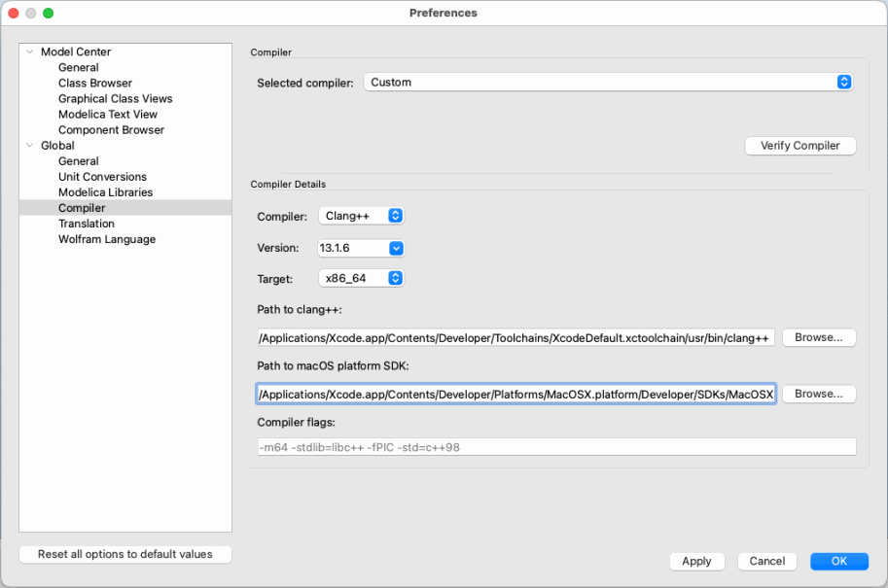Open Modelica Text View preferences
Screen dimensions: 888x588
pos(108,114)
